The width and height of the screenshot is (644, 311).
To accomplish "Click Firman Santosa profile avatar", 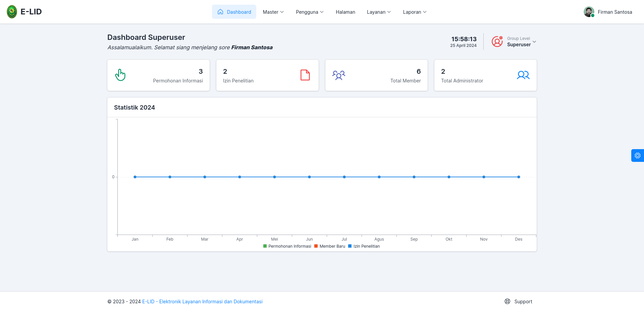I will tap(589, 12).
